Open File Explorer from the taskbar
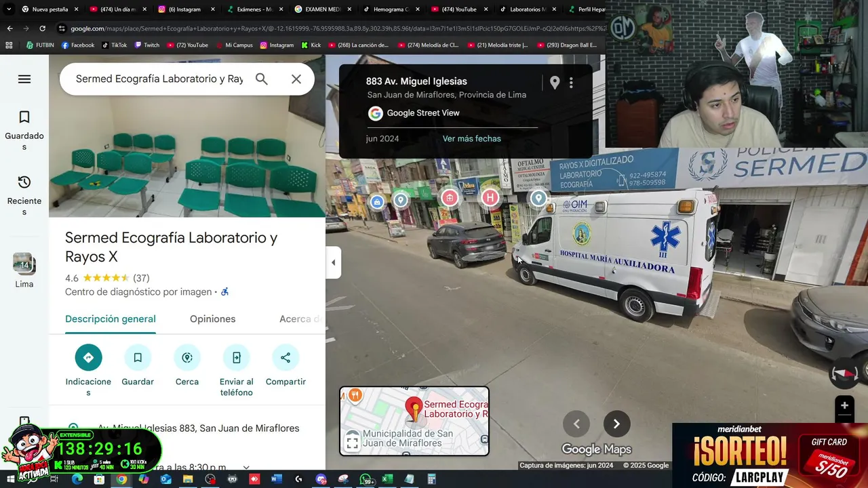This screenshot has height=488, width=868. [188, 479]
